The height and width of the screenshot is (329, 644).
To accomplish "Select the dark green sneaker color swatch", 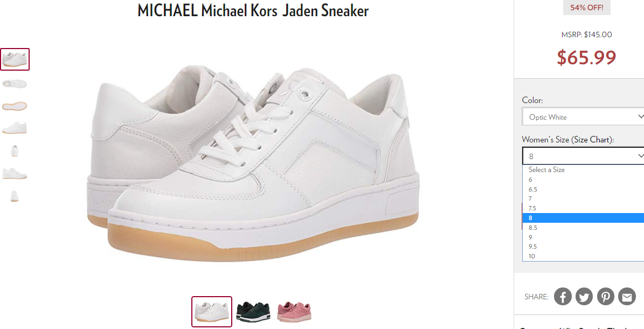I will click(x=253, y=312).
